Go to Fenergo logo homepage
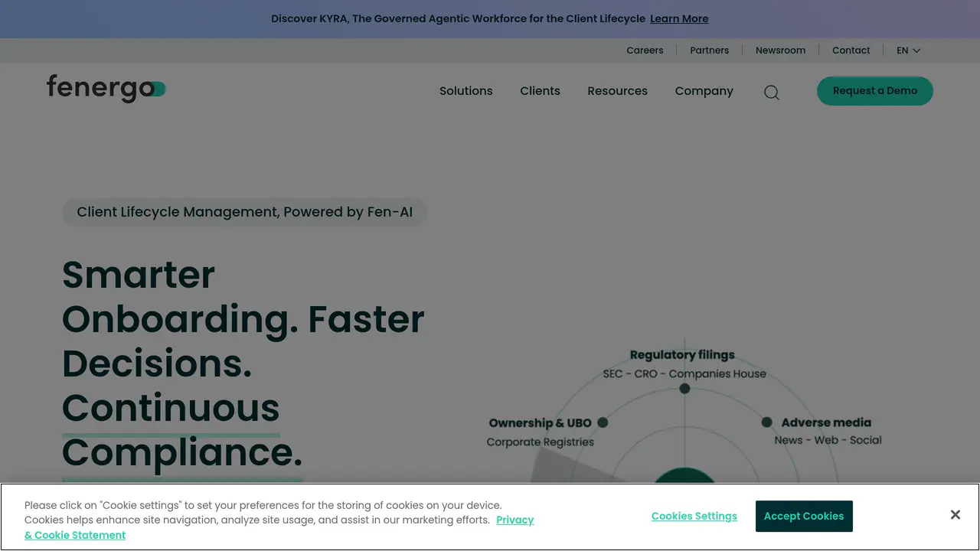This screenshot has height=551, width=980. click(106, 88)
